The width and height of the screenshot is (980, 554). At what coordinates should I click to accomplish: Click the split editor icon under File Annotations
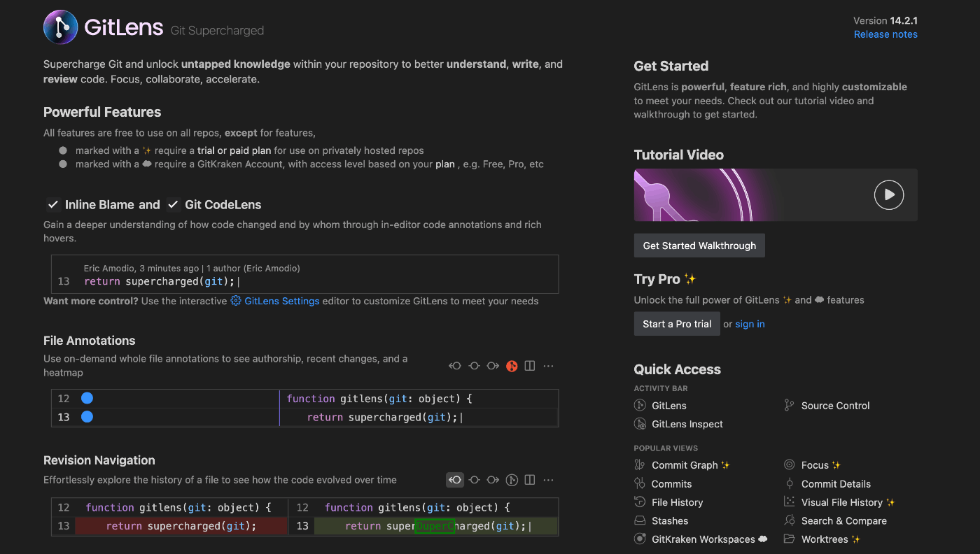tap(530, 366)
